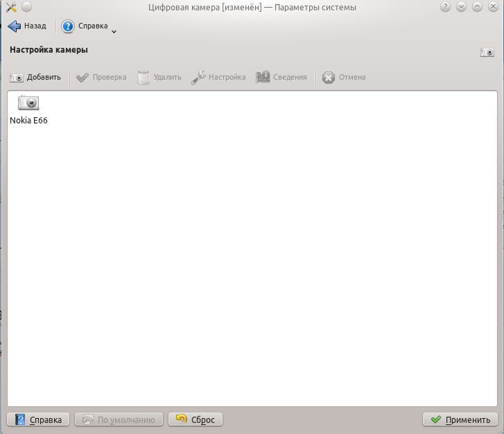504x434 pixels.
Task: Click the По умолчанию defaults button
Action: click(x=119, y=419)
